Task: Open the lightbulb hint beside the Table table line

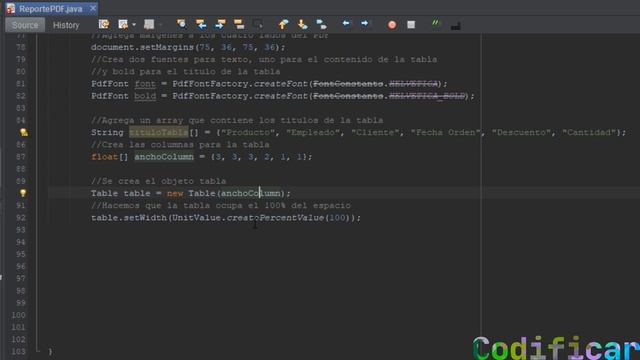Action: coord(23,193)
